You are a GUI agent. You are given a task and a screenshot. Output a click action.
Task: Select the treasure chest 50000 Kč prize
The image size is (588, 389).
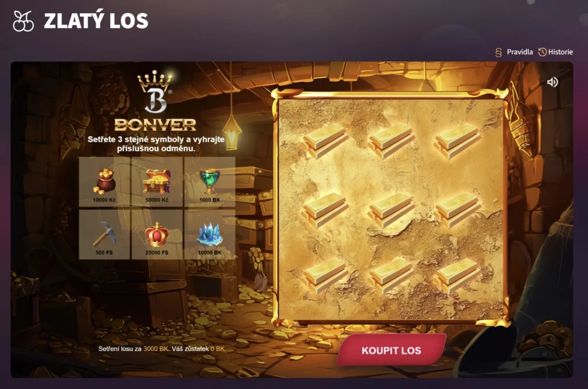(x=157, y=182)
